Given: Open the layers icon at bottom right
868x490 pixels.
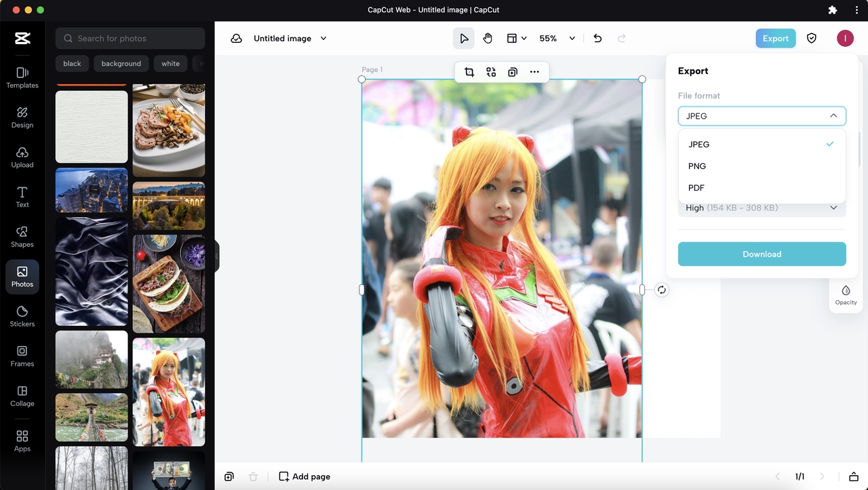Looking at the screenshot, I should (854, 476).
